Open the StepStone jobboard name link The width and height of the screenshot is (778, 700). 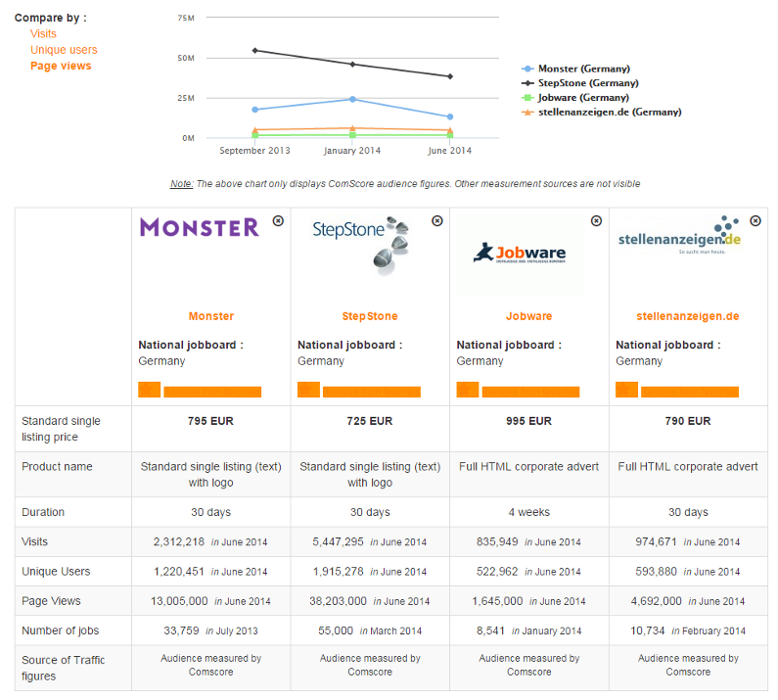click(370, 316)
